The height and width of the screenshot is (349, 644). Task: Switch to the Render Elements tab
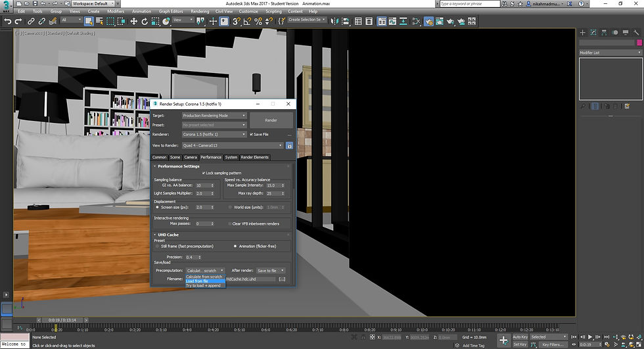[x=255, y=157]
